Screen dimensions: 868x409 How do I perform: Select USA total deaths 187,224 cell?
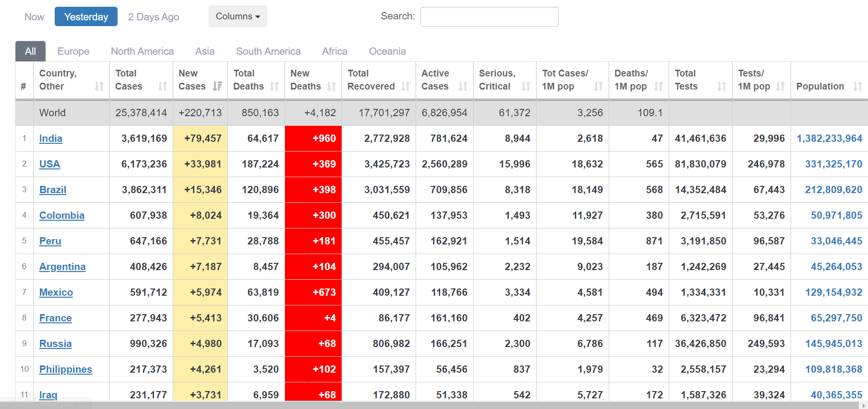tap(256, 164)
